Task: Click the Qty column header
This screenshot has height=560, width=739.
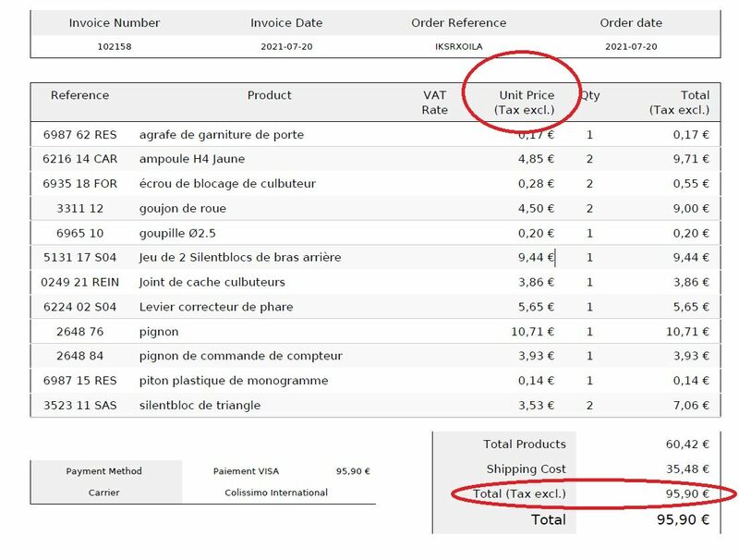Action: (x=589, y=96)
